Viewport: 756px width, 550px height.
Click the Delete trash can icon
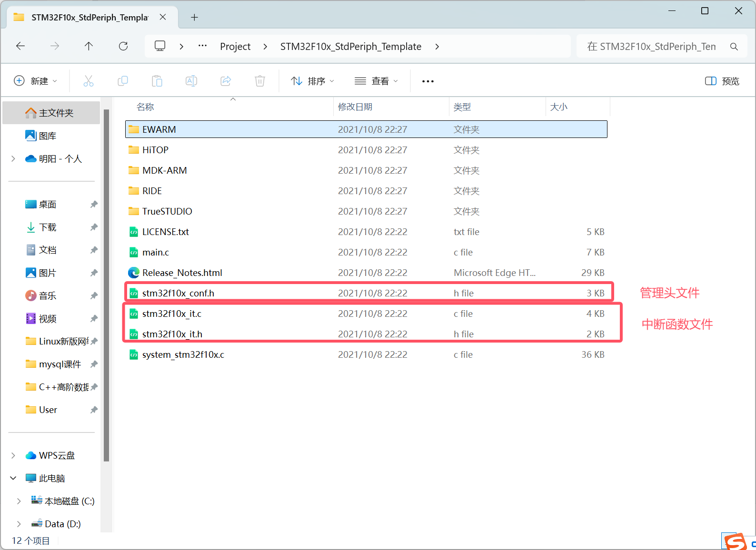260,81
